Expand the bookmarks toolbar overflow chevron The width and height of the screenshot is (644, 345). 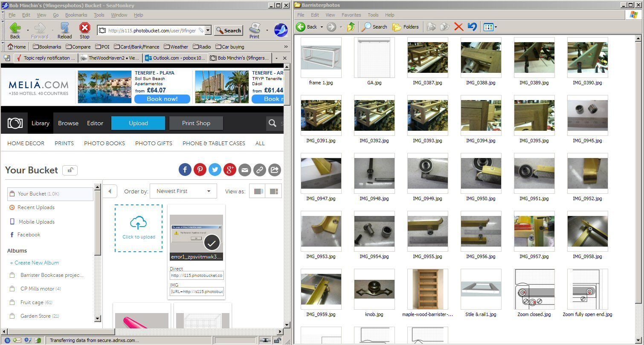point(286,47)
